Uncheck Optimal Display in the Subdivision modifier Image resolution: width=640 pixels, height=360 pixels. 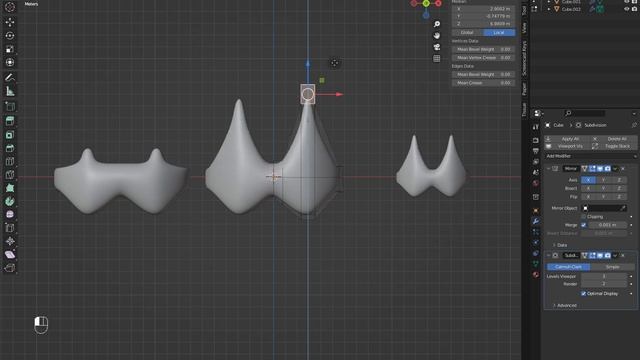pos(584,293)
